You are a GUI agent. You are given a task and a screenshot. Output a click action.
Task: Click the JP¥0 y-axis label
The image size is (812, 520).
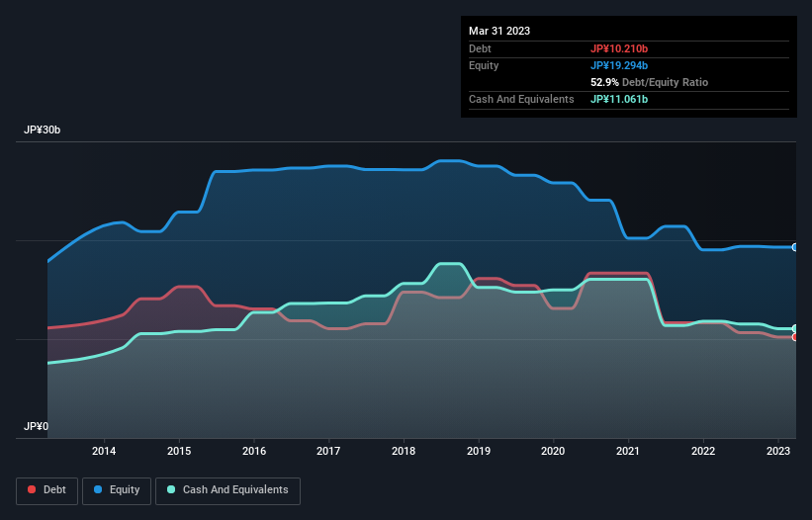pos(36,426)
